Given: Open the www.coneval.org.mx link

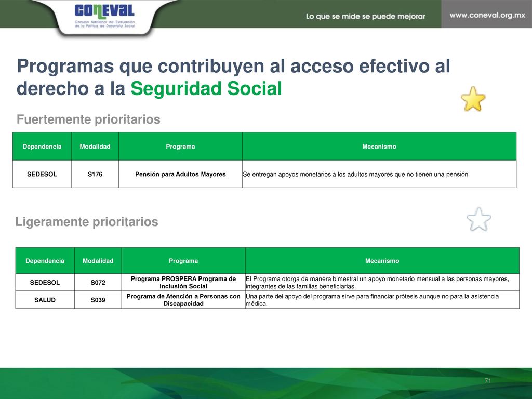Looking at the screenshot, I should click(487, 15).
